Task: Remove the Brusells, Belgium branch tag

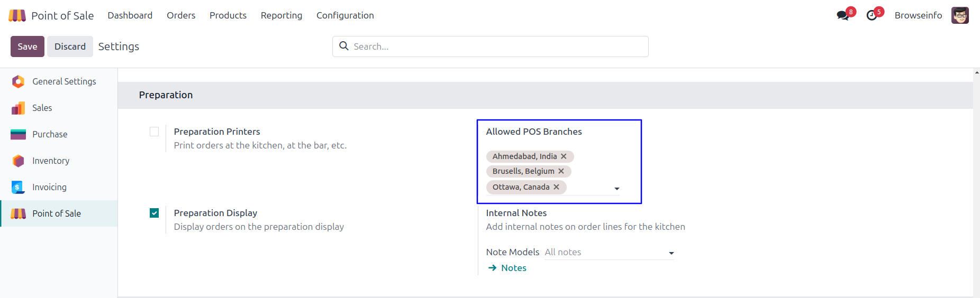Action: pos(561,171)
